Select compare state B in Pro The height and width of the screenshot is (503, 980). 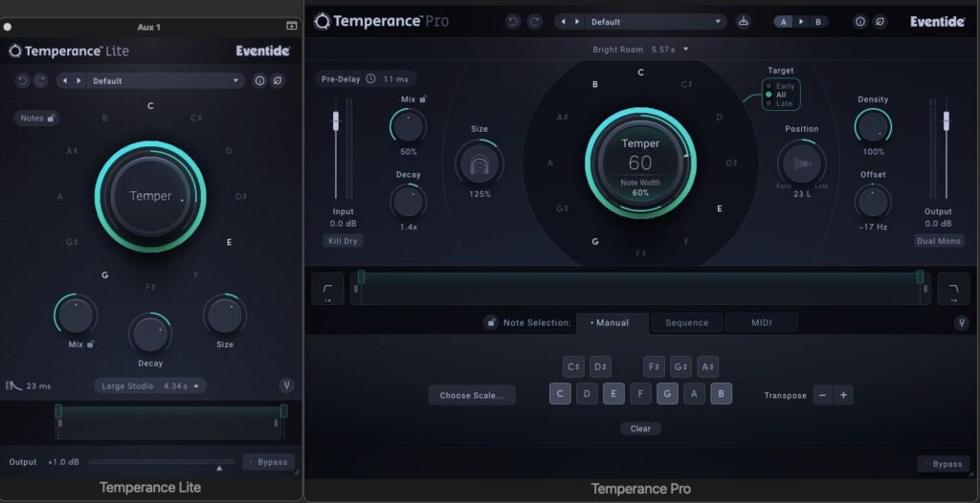[818, 22]
